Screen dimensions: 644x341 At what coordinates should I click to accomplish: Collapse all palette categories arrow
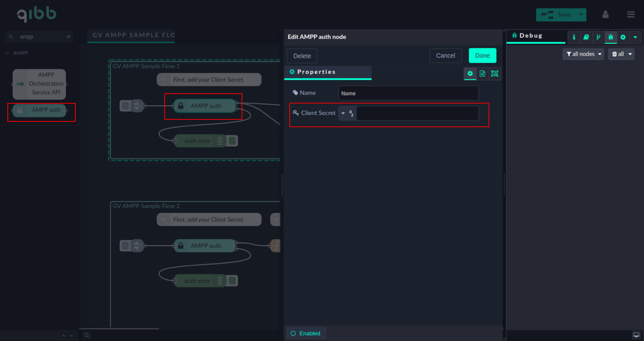coord(63,336)
